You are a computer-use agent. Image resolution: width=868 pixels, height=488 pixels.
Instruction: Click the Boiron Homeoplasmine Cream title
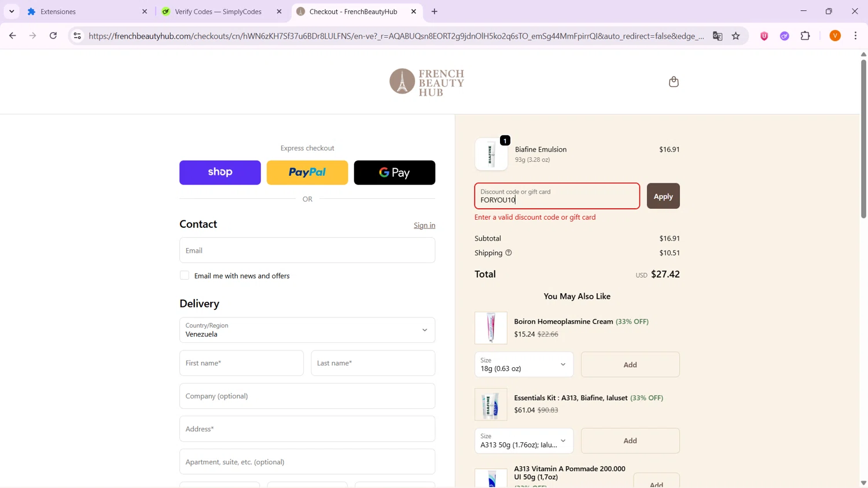pyautogui.click(x=564, y=321)
